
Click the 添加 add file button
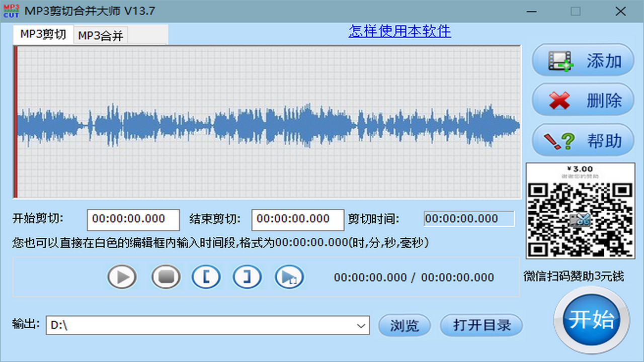[x=583, y=60]
